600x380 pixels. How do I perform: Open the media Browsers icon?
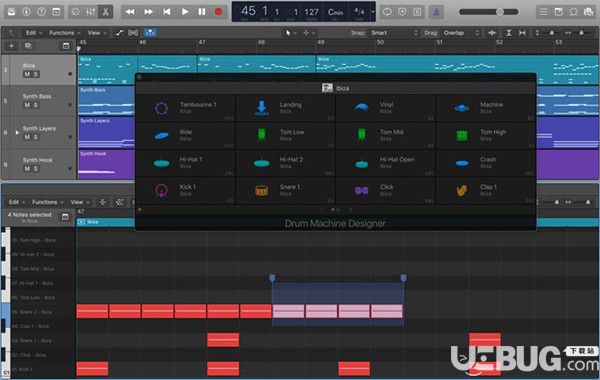click(589, 12)
